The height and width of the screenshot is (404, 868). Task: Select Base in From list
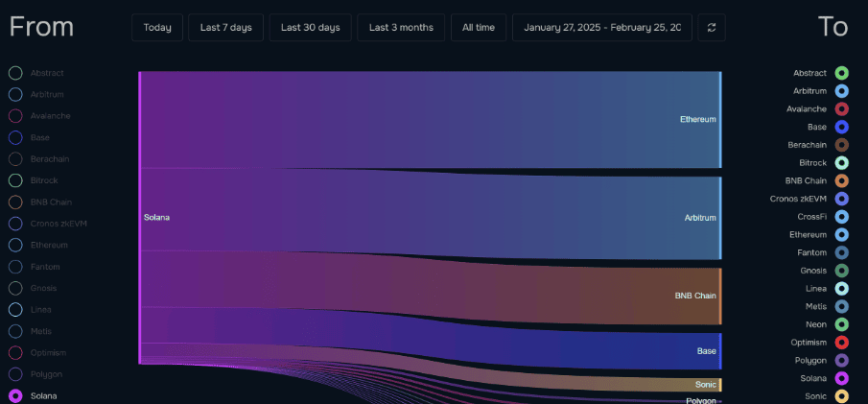point(15,137)
